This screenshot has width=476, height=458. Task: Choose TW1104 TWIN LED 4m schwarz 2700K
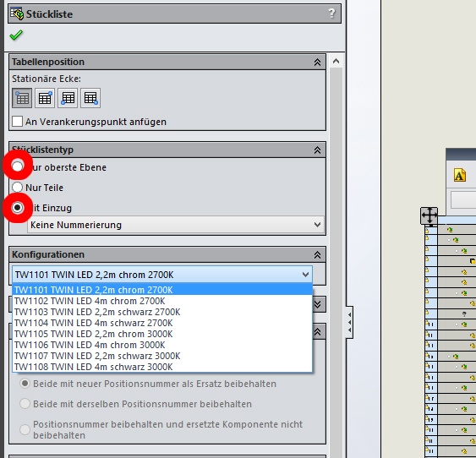tap(162, 323)
